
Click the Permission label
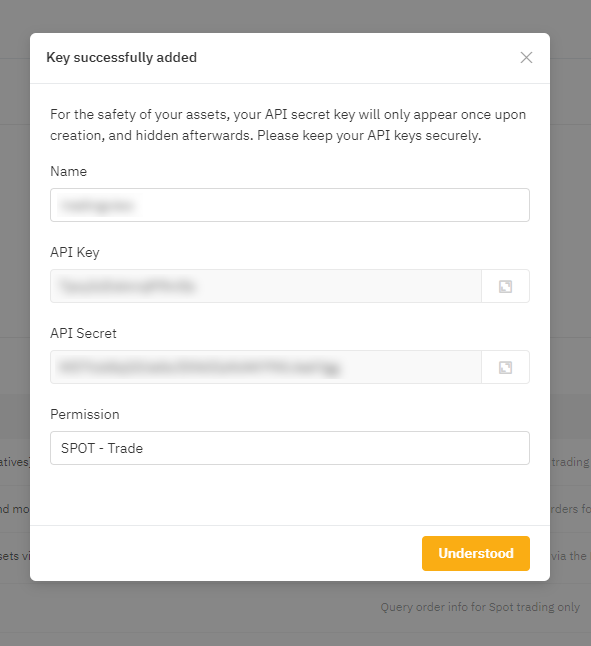click(x=84, y=414)
